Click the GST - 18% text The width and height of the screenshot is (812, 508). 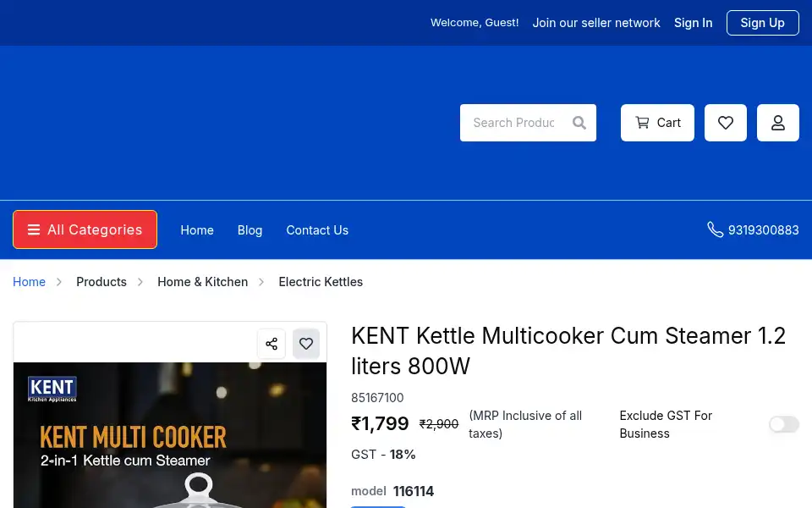point(383,455)
